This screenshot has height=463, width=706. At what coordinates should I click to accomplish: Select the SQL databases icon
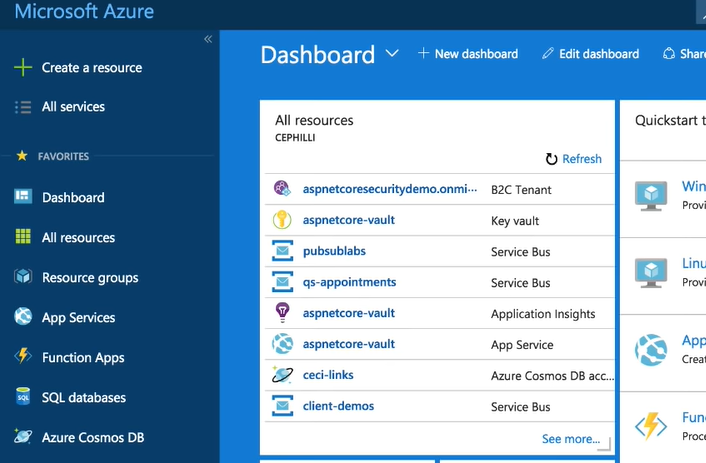pyautogui.click(x=23, y=397)
